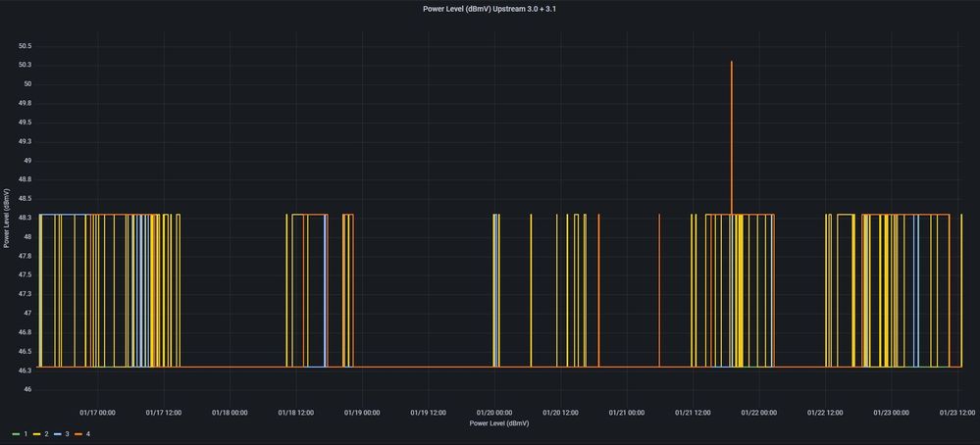Click the y-axis value 49.5

(x=25, y=123)
